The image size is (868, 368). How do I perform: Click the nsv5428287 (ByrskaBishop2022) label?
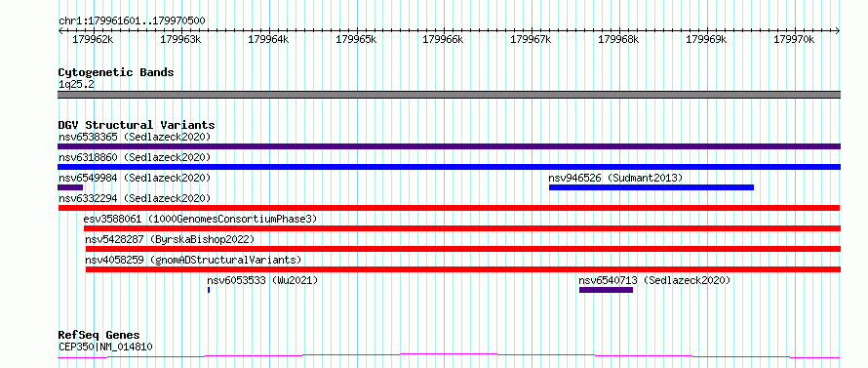170,239
